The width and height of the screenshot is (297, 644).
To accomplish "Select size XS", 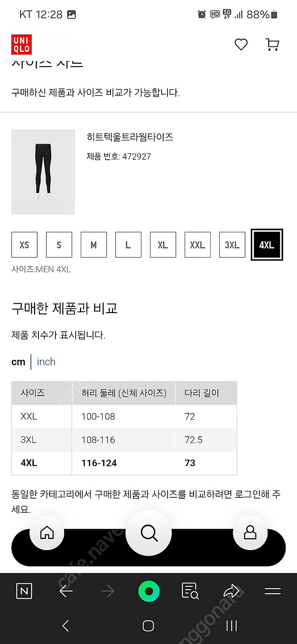I will point(24,245).
